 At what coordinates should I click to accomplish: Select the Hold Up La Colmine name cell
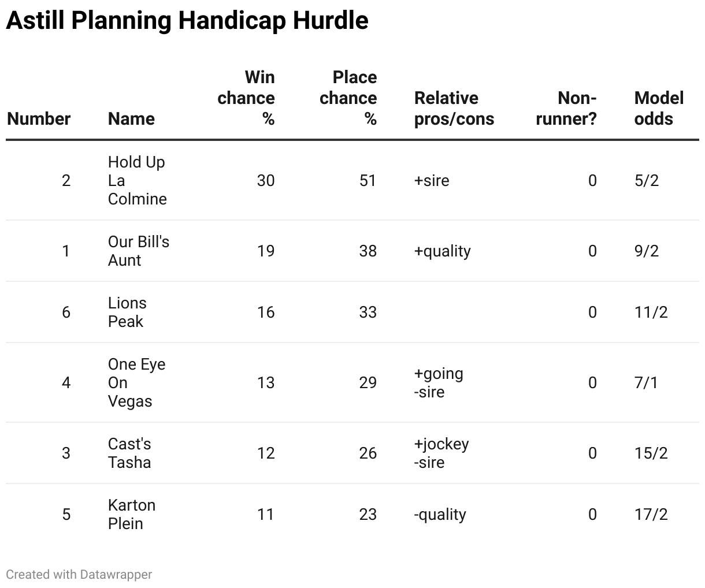point(138,181)
